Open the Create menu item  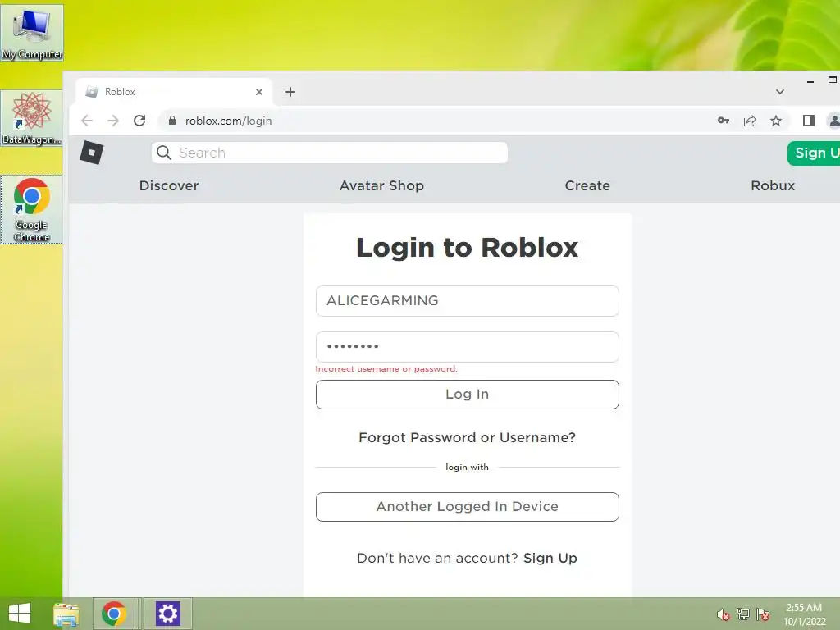(x=587, y=185)
